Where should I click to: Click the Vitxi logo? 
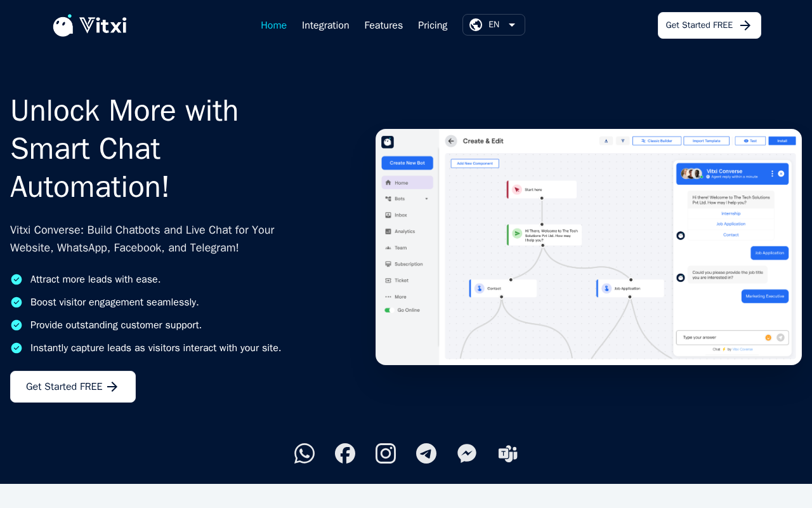89,25
